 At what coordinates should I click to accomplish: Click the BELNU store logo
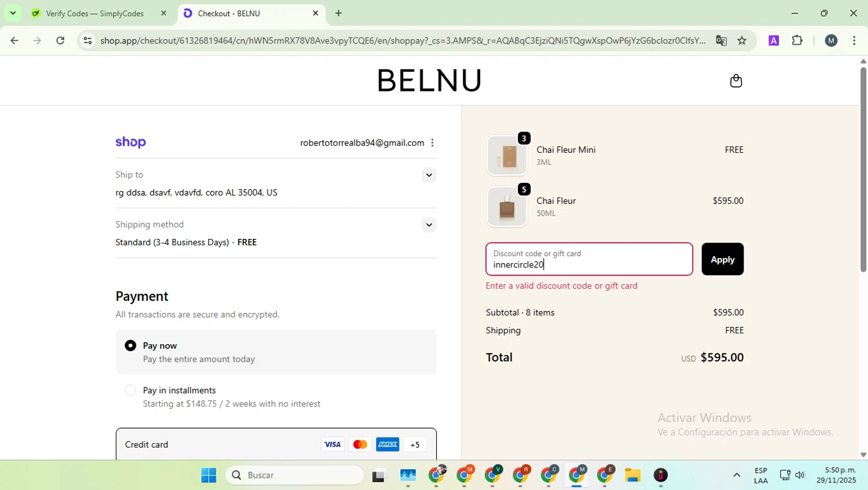tap(429, 80)
